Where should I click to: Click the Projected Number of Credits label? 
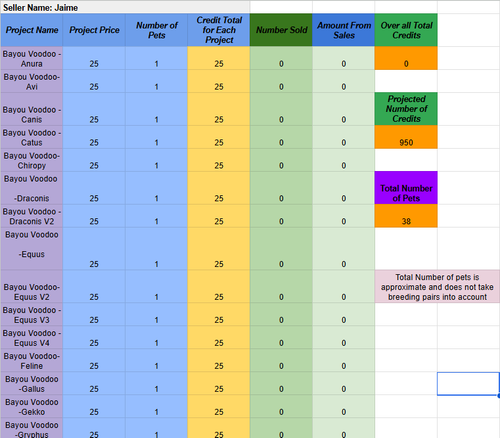coord(406,109)
